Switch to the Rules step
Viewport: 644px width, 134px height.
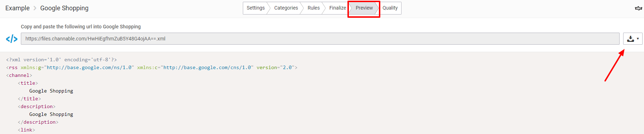[x=313, y=8]
